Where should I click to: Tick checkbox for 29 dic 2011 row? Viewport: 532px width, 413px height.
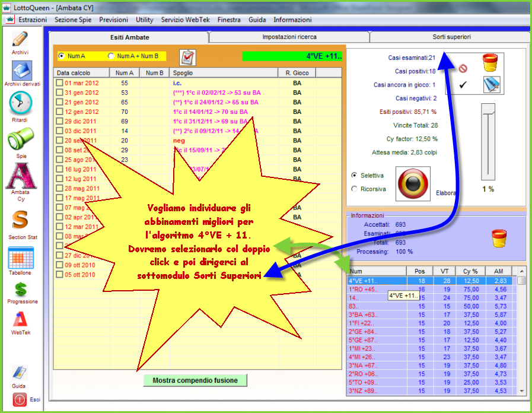click(60, 121)
